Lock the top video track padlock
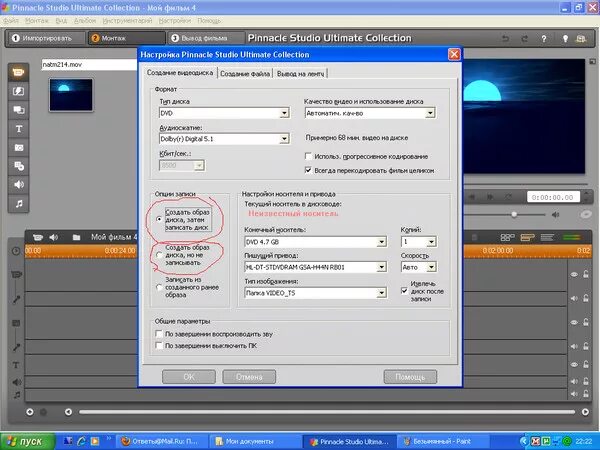 click(x=586, y=274)
